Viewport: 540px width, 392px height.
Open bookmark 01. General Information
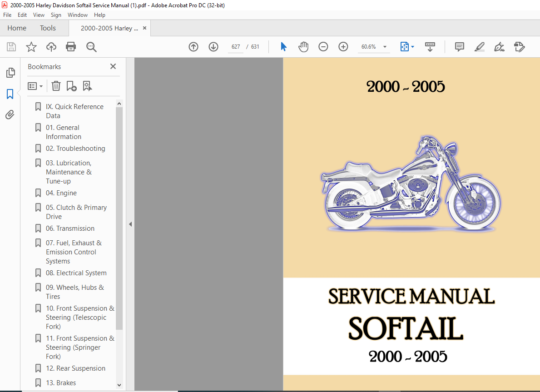[64, 132]
